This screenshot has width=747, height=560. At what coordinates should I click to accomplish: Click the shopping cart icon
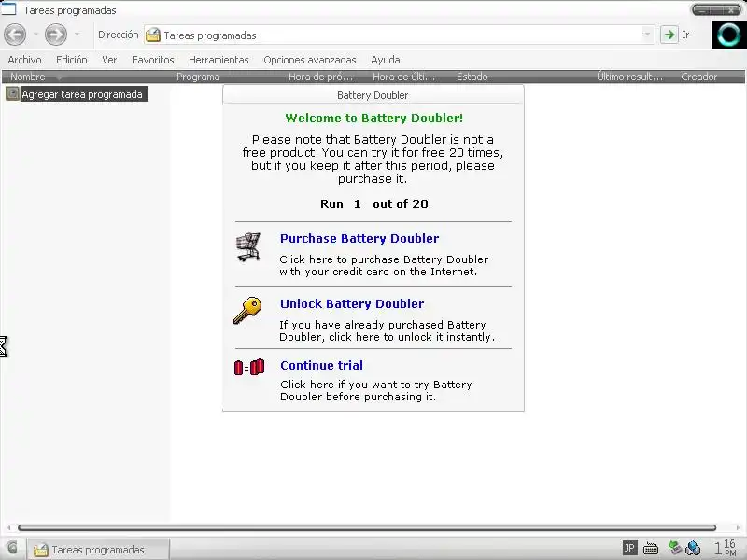[x=248, y=246]
